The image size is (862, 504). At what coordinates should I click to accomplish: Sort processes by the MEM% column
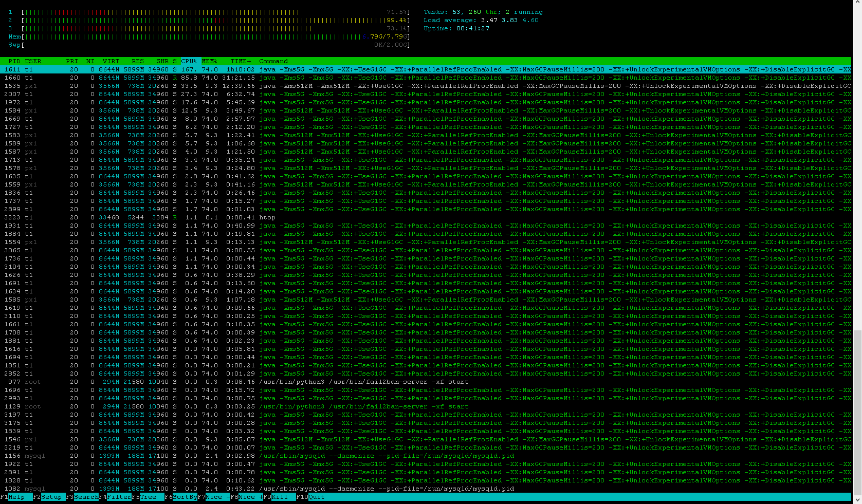click(x=210, y=61)
